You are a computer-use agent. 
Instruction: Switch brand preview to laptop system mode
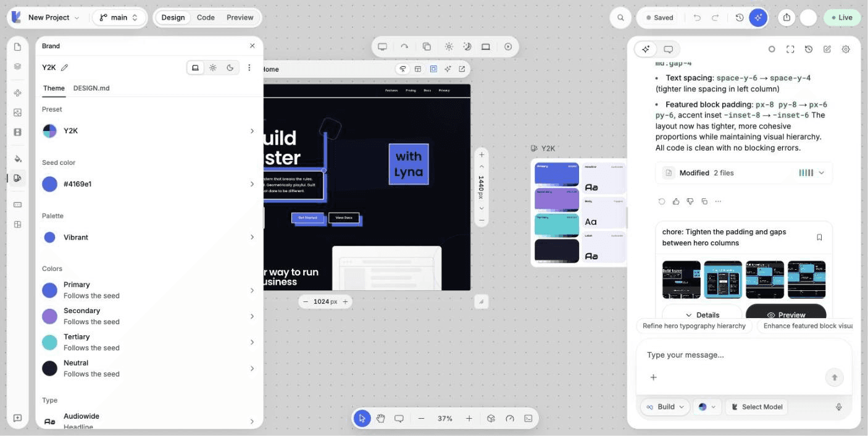pos(195,68)
